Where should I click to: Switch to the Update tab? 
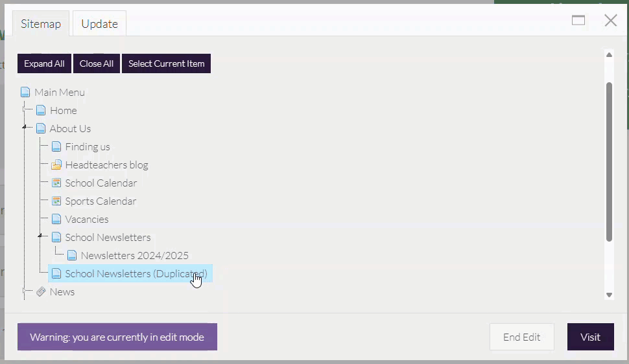99,24
